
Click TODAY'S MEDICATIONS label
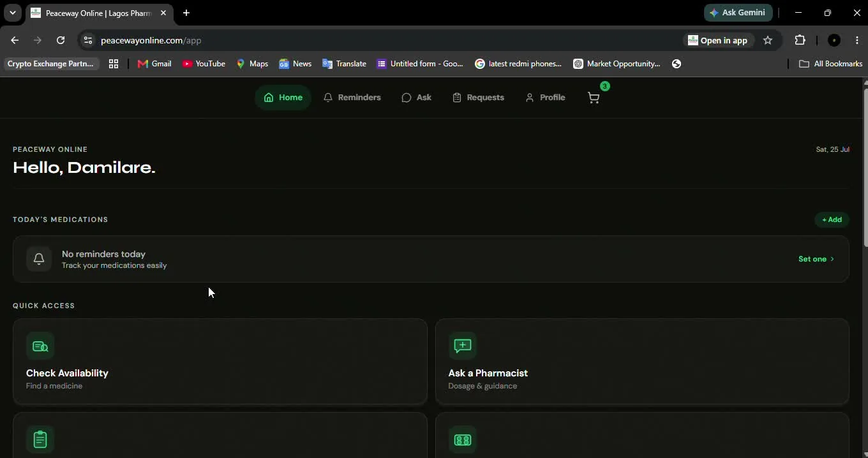60,219
